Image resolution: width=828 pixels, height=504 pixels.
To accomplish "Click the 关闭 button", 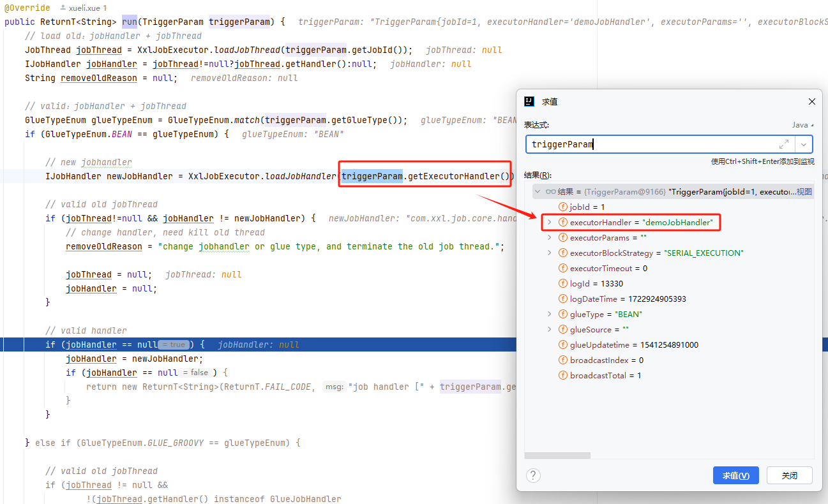I will pos(789,475).
